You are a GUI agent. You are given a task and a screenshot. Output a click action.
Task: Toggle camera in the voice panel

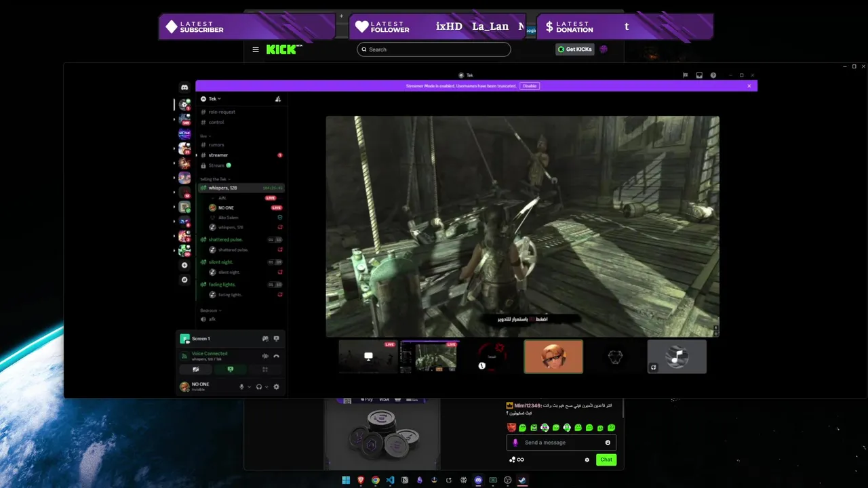pyautogui.click(x=195, y=369)
